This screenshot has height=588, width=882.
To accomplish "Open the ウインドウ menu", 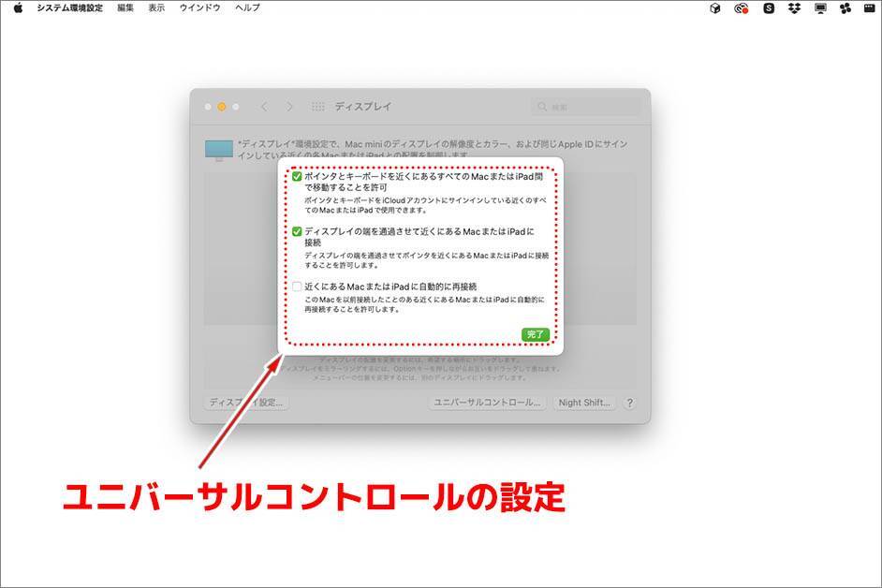I will click(x=199, y=7).
